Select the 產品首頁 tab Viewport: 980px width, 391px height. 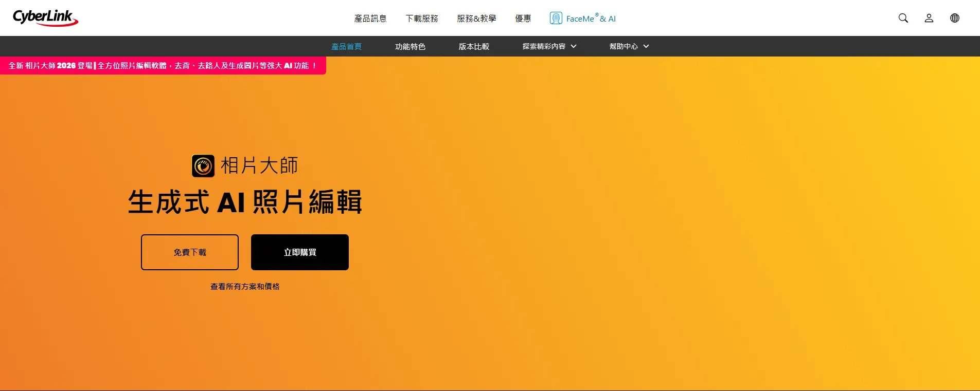click(346, 46)
